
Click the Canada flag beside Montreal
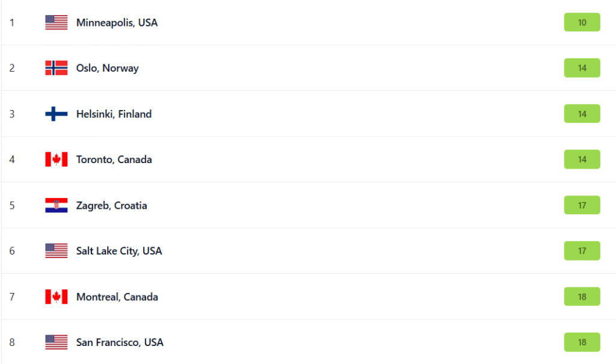(56, 297)
